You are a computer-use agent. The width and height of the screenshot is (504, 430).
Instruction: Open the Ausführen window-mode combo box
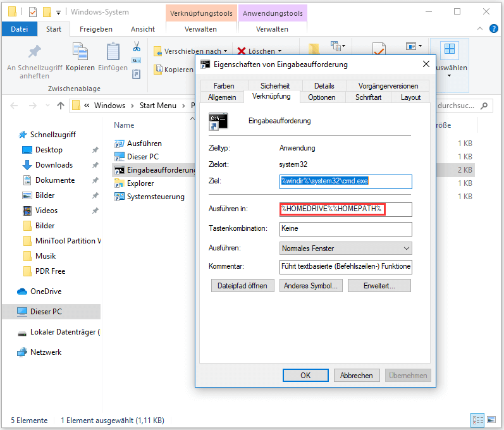[x=345, y=249]
